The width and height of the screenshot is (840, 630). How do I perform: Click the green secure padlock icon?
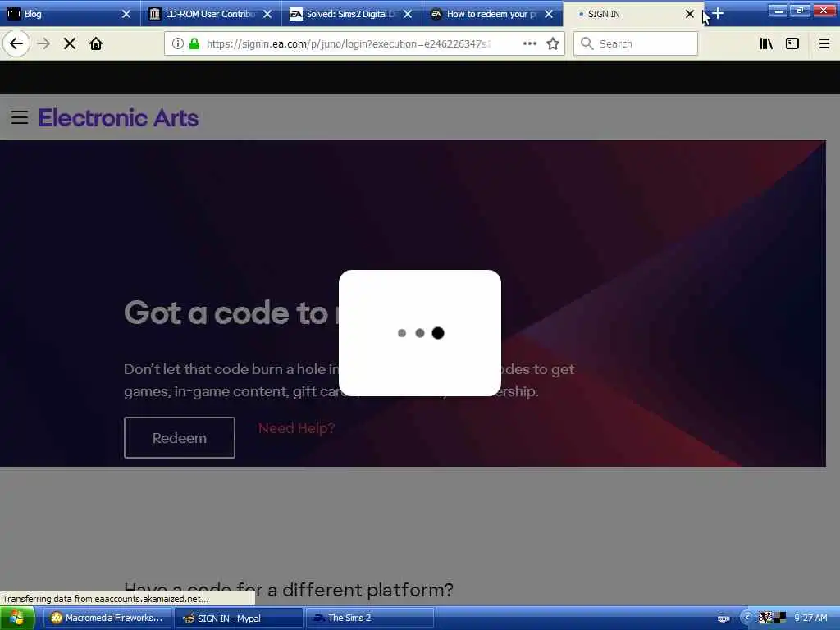(194, 43)
